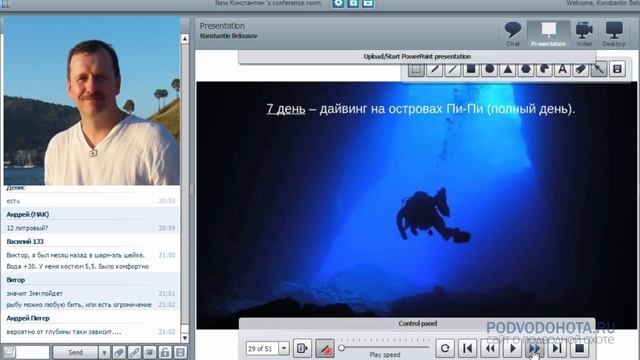Image resolution: width=640 pixels, height=360 pixels.
Task: Choose the hexagon shape tool
Action: 526,69
